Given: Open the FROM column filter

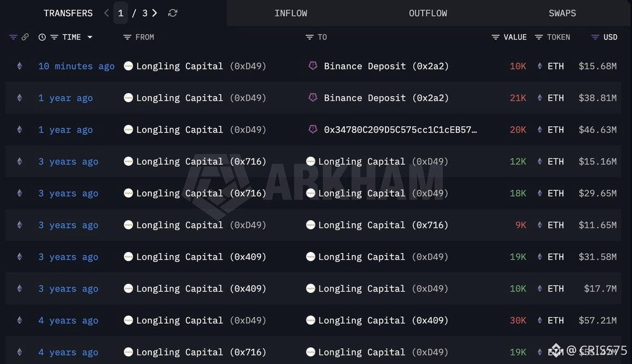Looking at the screenshot, I should click(127, 37).
